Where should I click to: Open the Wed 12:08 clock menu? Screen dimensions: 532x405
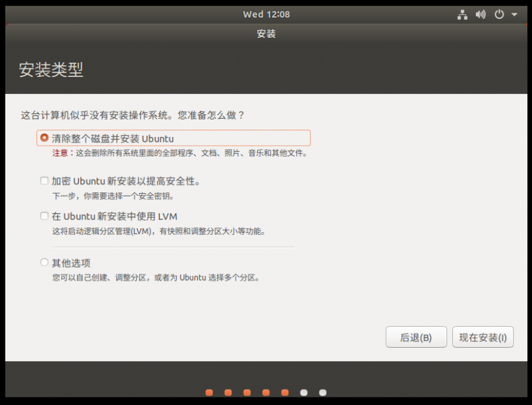(x=266, y=14)
